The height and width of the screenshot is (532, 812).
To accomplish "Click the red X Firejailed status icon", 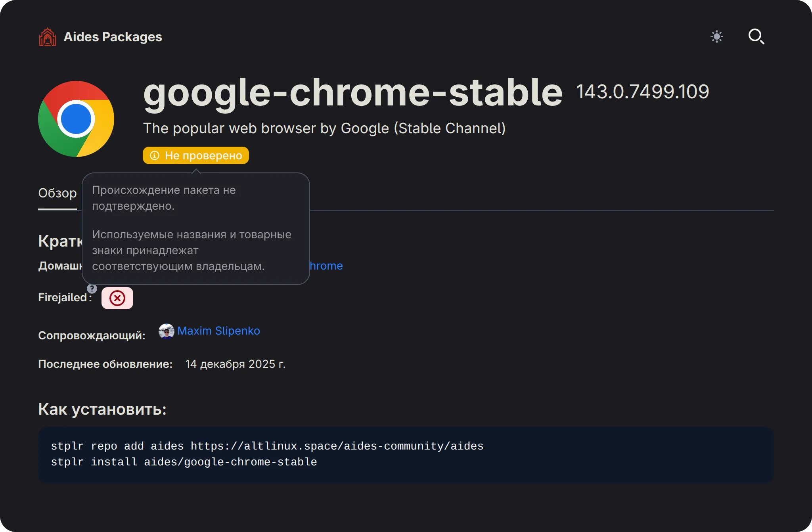I will point(117,298).
